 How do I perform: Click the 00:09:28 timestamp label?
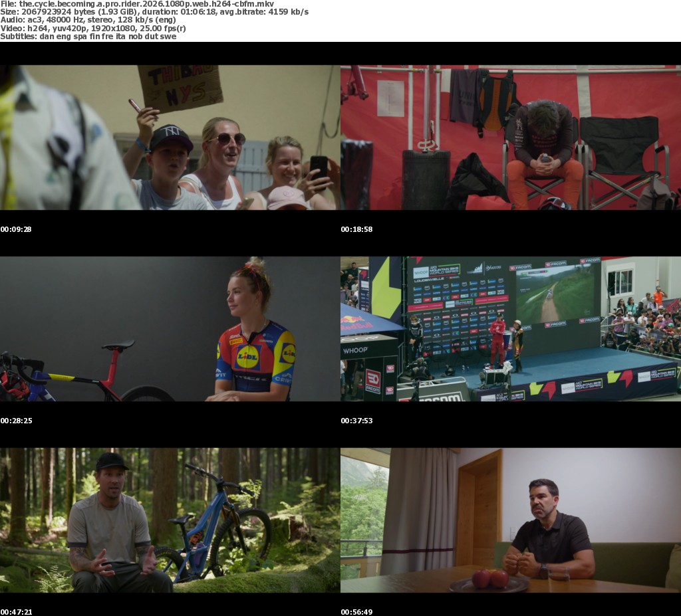16,229
